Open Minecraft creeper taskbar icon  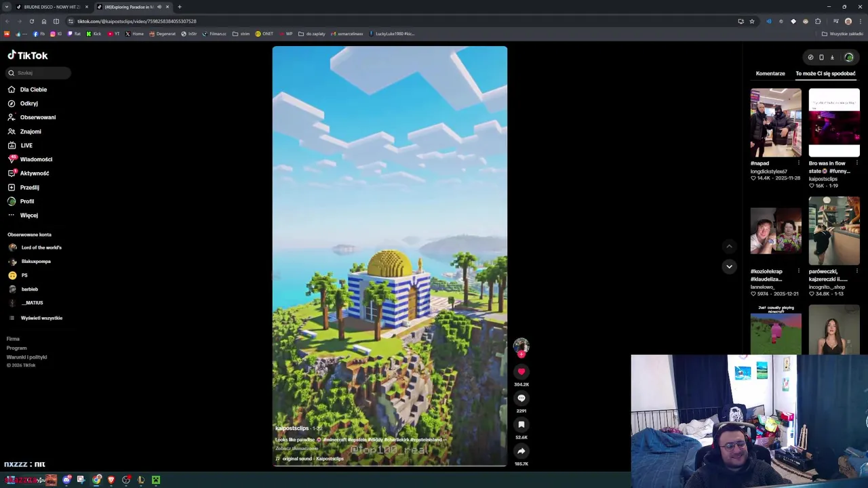pos(156,480)
